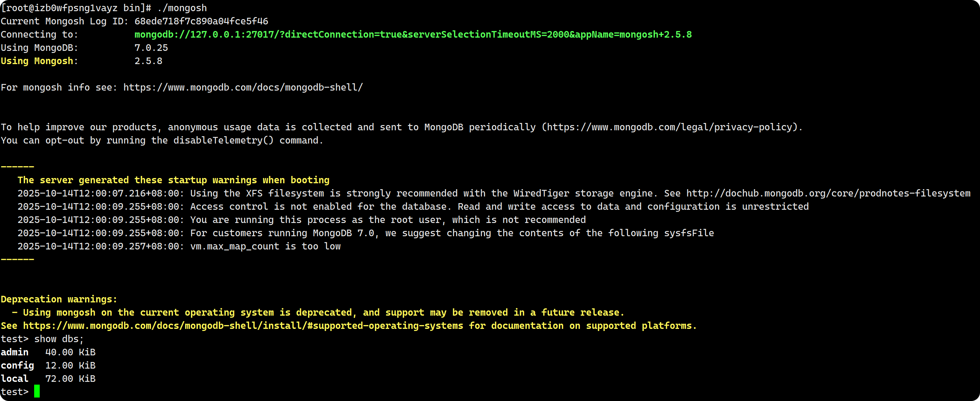The image size is (980, 401).
Task: Click the green terminal cursor block
Action: click(x=37, y=391)
